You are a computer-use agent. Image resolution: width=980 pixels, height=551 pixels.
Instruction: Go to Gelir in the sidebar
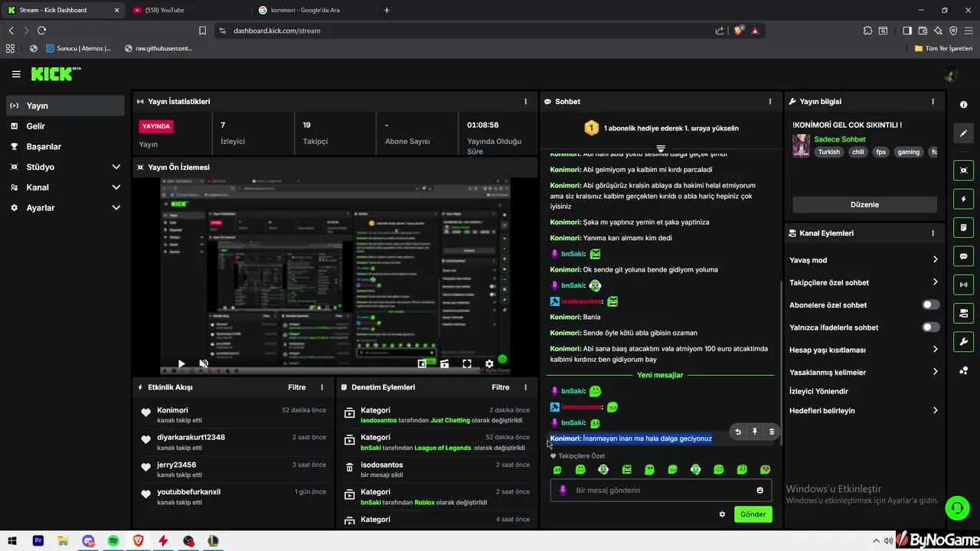point(65,126)
